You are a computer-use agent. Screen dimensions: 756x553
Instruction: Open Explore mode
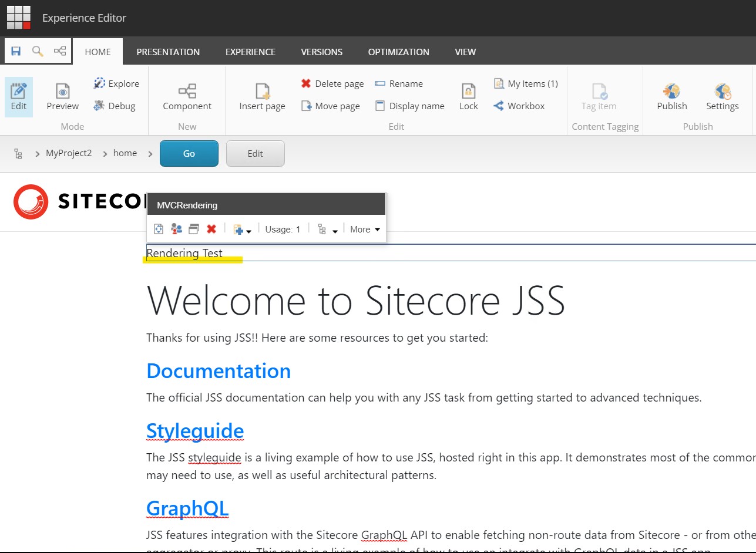click(x=116, y=84)
